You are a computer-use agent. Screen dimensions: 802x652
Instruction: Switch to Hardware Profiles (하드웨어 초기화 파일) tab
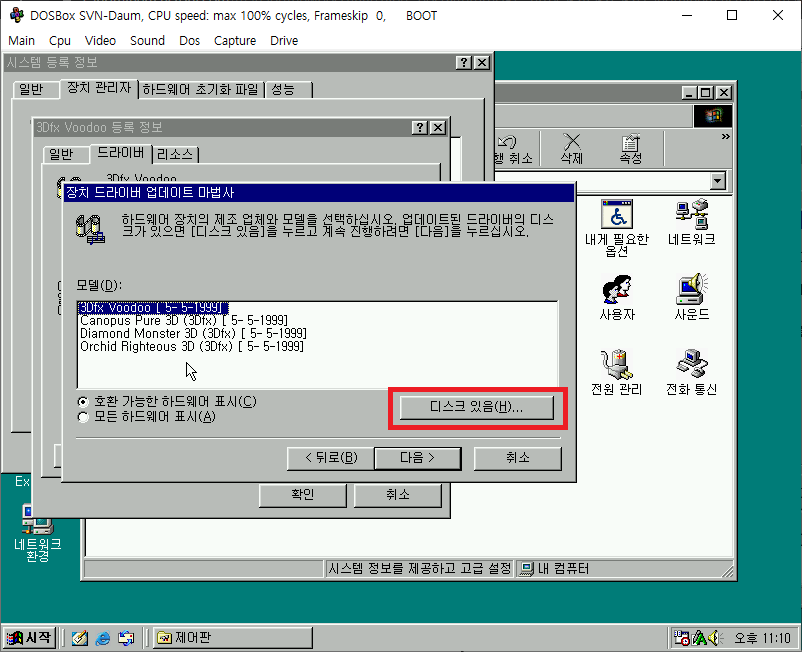pyautogui.click(x=201, y=89)
